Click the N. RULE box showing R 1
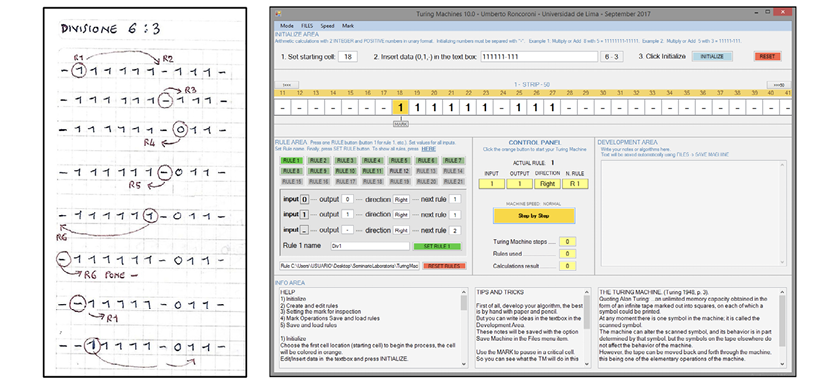 [575, 184]
